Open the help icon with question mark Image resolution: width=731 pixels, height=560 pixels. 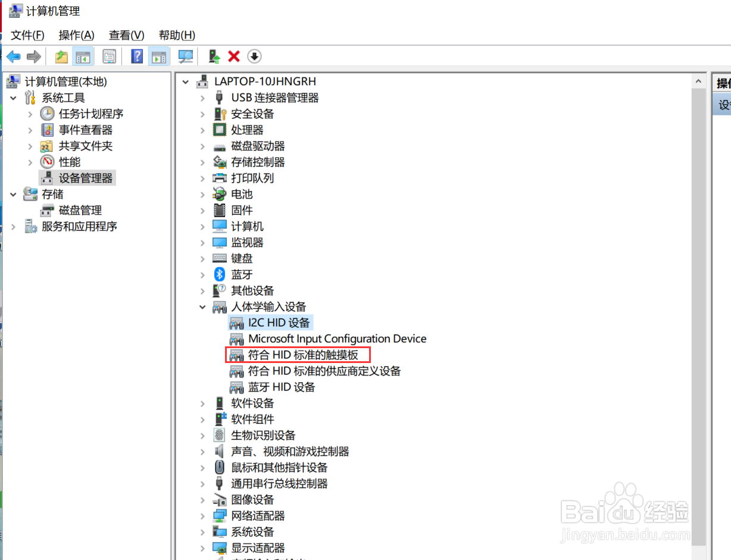point(136,56)
